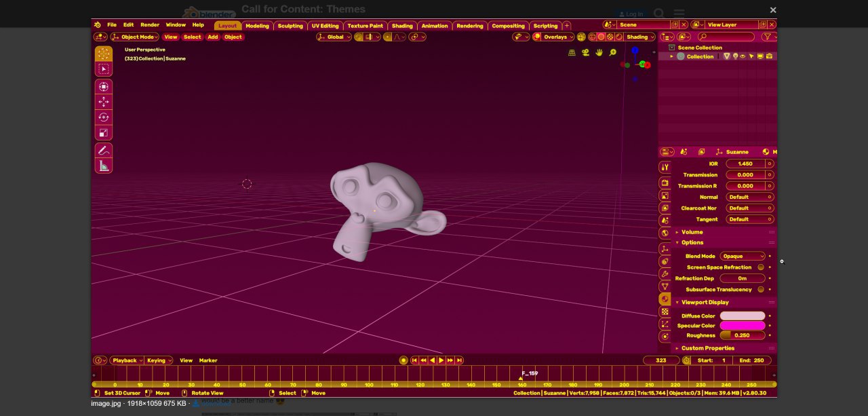Jump to the timeline end frame button
This screenshot has height=416, width=868.
click(459, 360)
